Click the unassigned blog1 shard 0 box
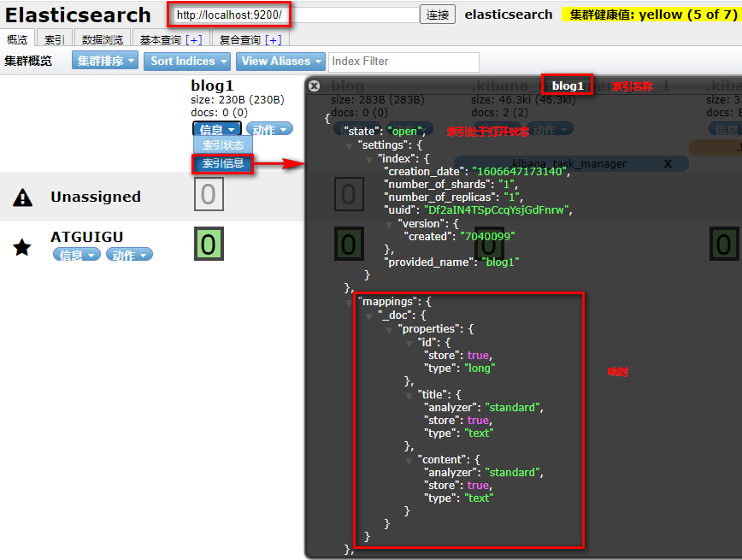 pos(209,195)
